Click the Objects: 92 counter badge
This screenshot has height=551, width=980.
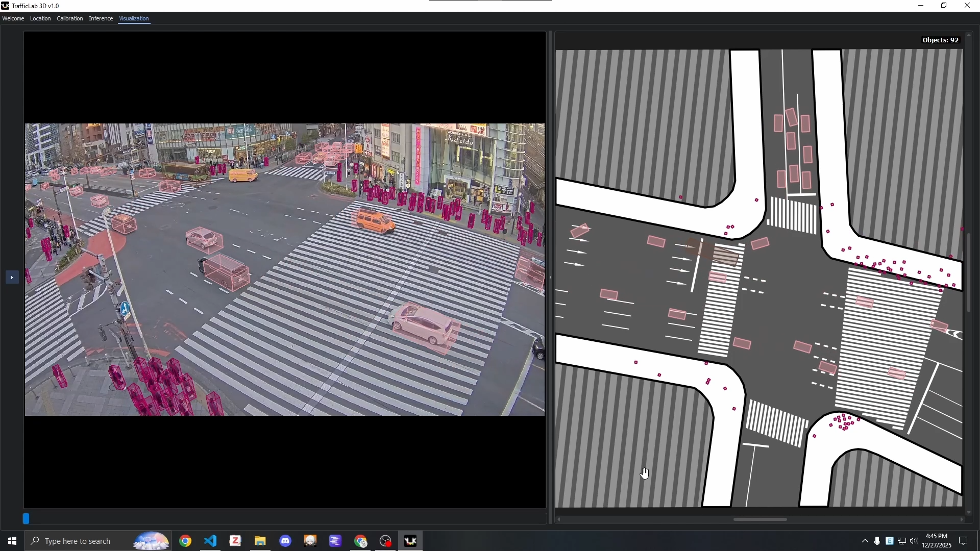point(941,40)
